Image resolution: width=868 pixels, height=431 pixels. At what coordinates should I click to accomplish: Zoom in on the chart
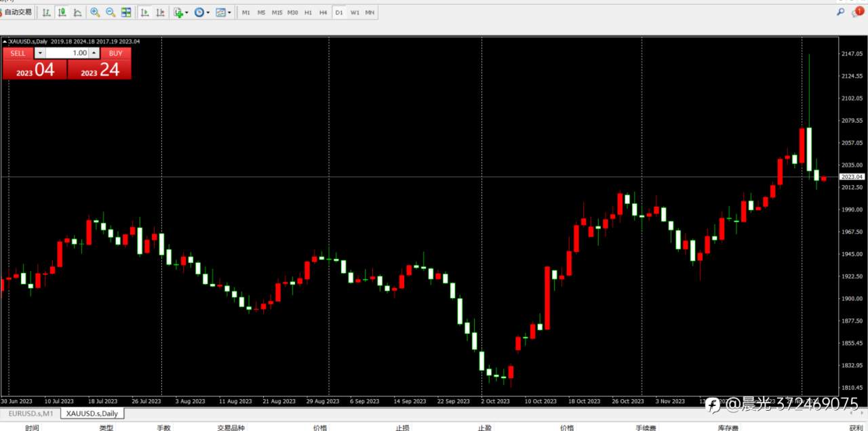(95, 12)
